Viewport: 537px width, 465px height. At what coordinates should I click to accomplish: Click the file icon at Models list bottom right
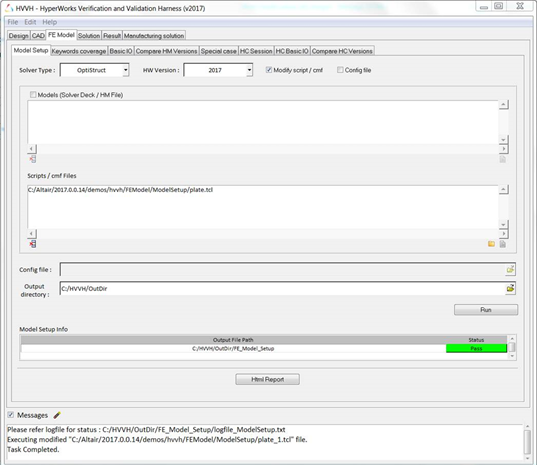(502, 159)
